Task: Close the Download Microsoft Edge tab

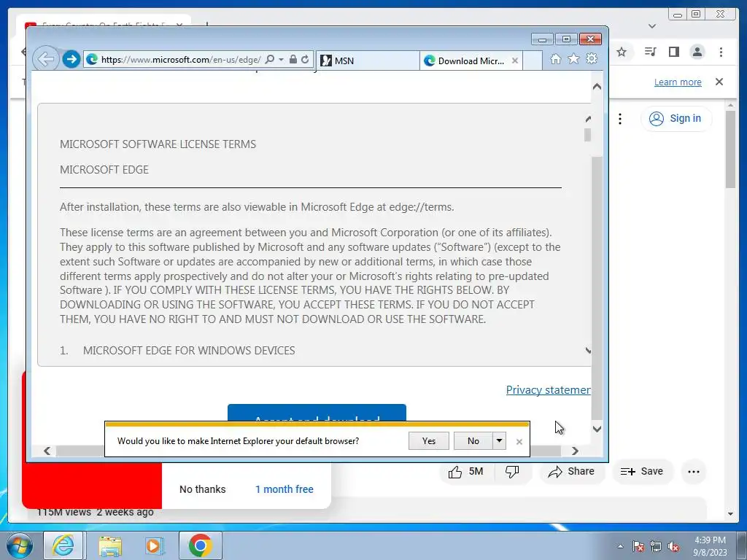Action: click(x=515, y=61)
